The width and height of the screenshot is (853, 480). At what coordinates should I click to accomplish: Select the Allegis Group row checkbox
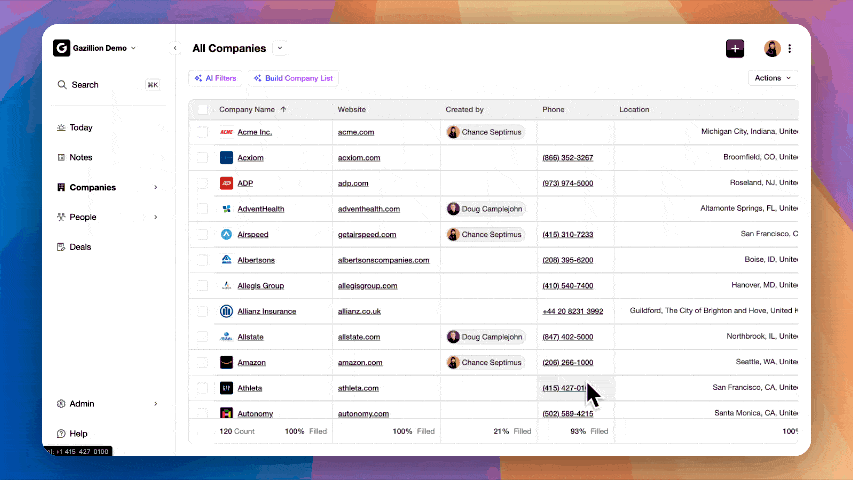coord(203,286)
